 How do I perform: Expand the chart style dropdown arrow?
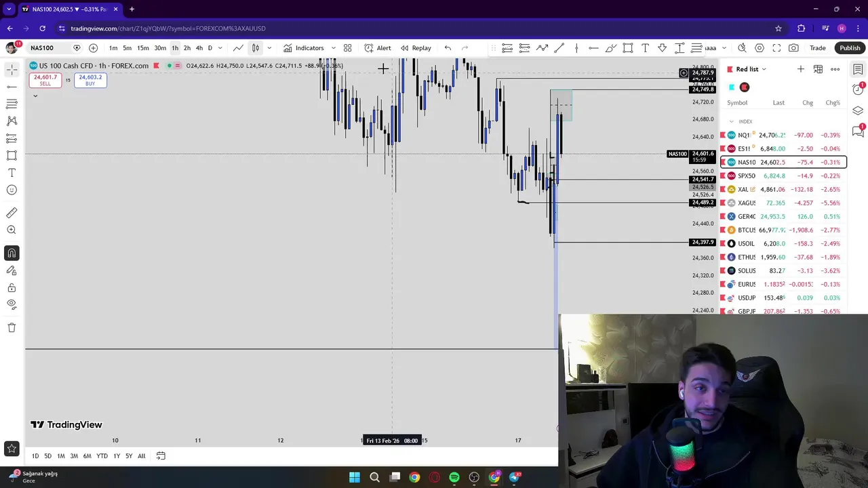point(269,48)
